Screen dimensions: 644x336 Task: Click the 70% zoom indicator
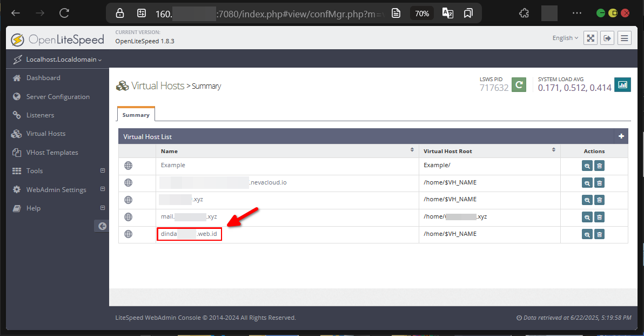pyautogui.click(x=422, y=14)
